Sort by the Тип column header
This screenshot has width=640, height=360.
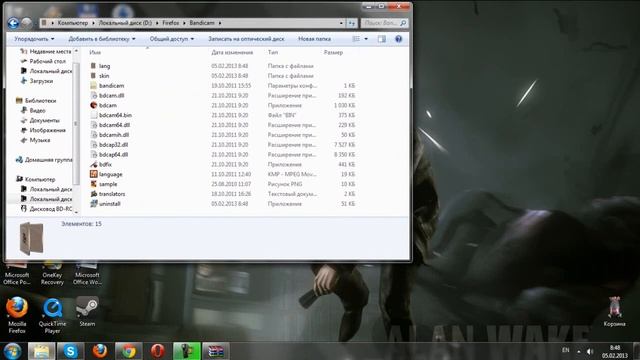pyautogui.click(x=273, y=52)
